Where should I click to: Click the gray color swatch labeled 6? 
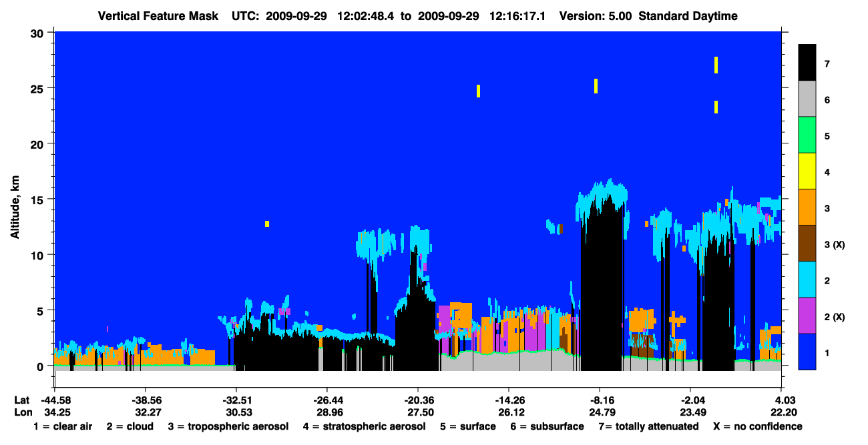pos(807,99)
